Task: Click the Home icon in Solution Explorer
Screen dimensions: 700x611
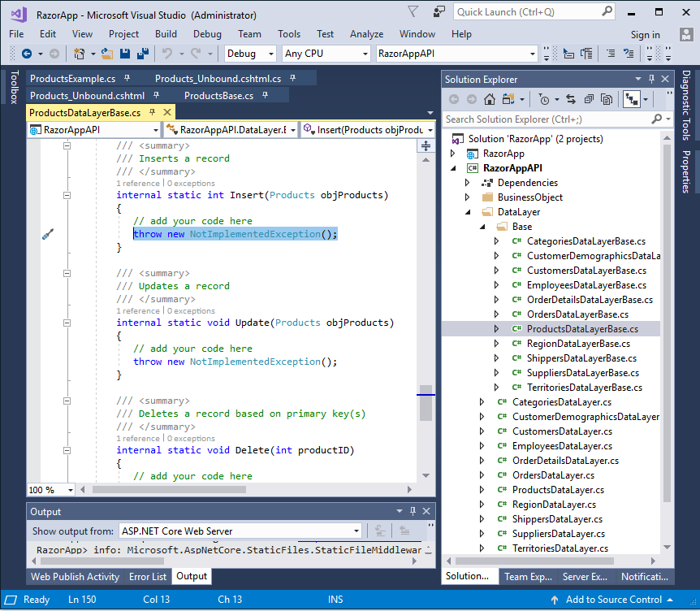Action: (x=490, y=99)
